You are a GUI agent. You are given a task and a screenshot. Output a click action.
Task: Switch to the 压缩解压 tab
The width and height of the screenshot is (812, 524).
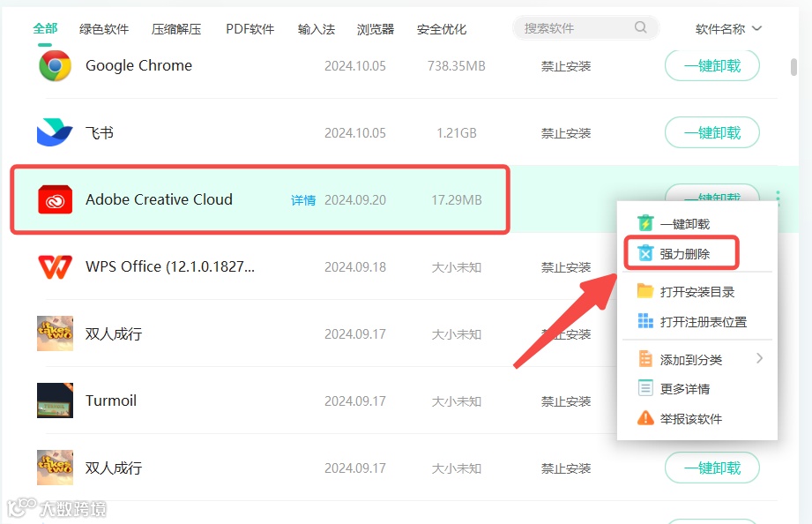click(176, 29)
